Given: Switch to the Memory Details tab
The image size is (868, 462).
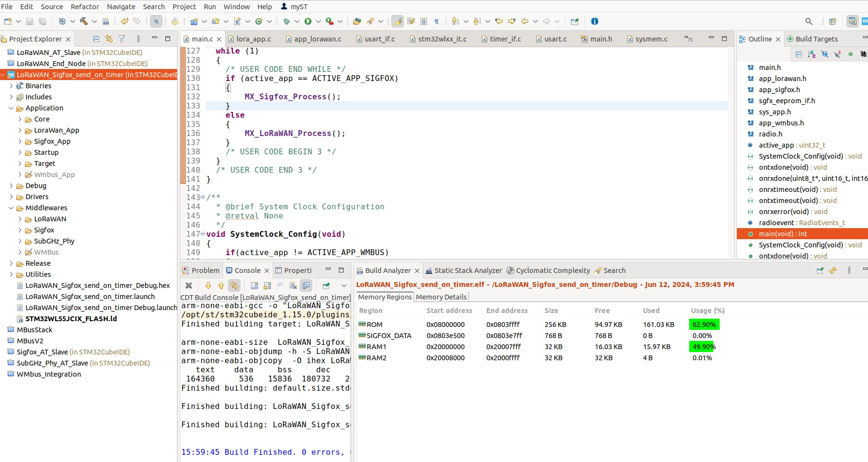Looking at the screenshot, I should 441,297.
